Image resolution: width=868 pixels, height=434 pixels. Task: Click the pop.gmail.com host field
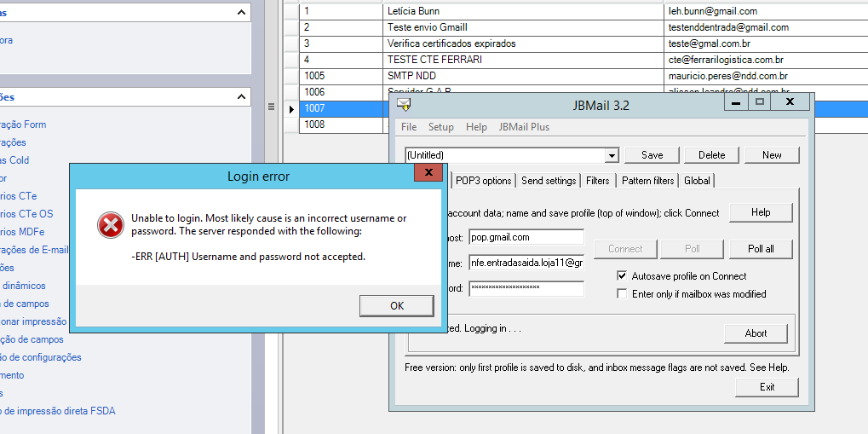pos(526,237)
